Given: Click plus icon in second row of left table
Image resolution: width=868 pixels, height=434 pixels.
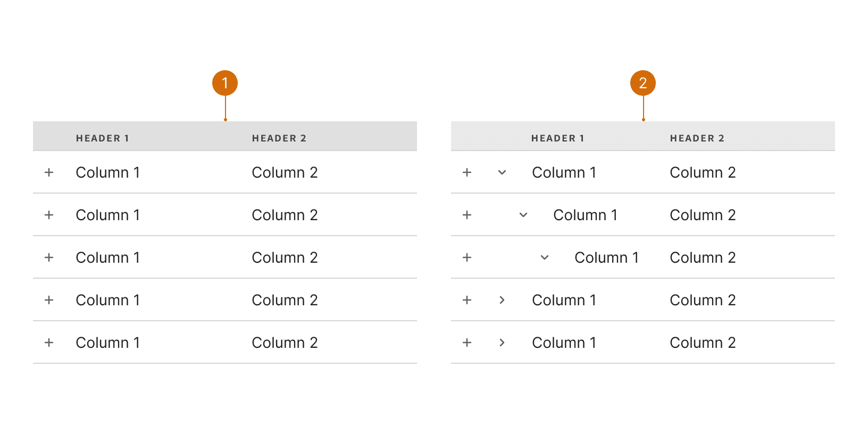Looking at the screenshot, I should tap(49, 215).
